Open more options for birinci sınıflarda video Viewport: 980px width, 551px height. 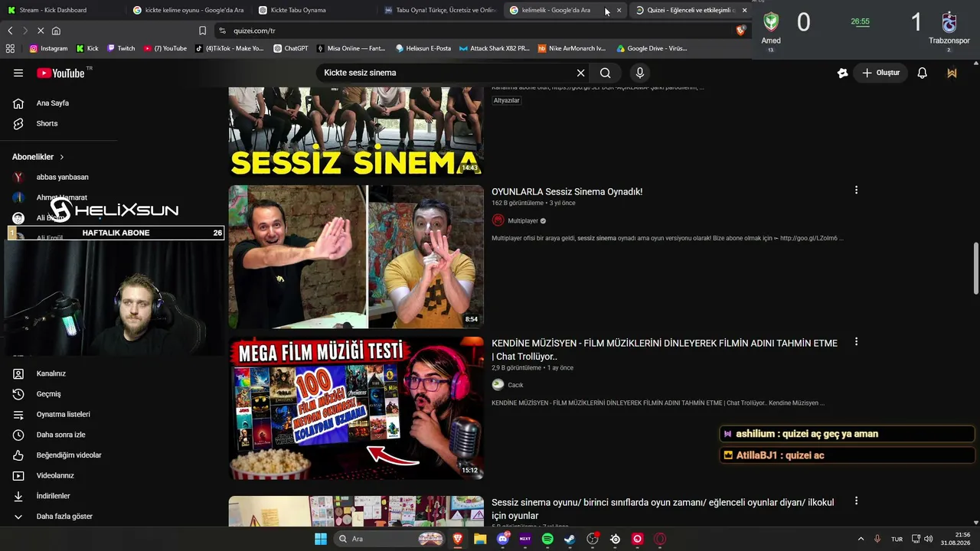point(856,500)
